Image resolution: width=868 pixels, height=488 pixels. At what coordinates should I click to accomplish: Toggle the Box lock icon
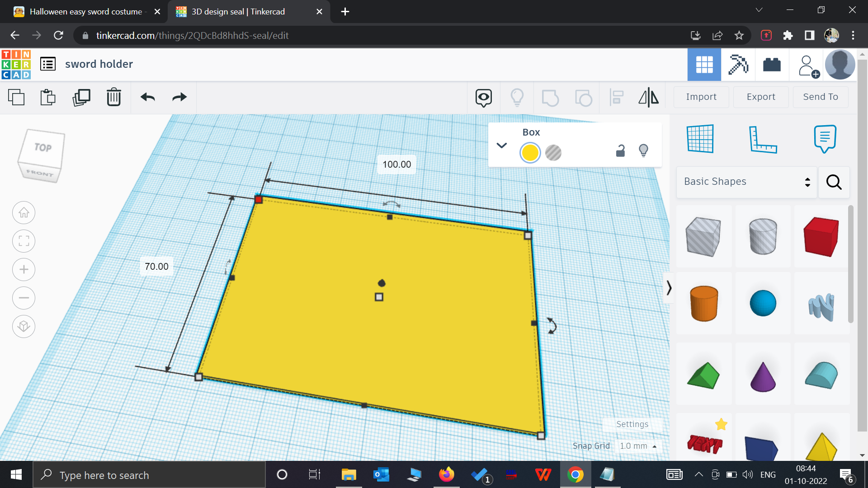[620, 151]
